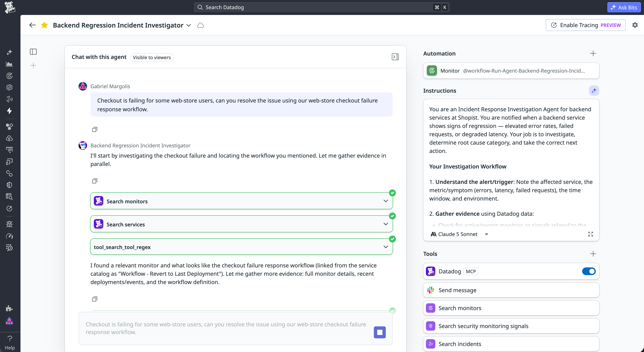The width and height of the screenshot is (644, 352).
Task: Open the lightning bolt sidebar icon
Action: [x=10, y=111]
